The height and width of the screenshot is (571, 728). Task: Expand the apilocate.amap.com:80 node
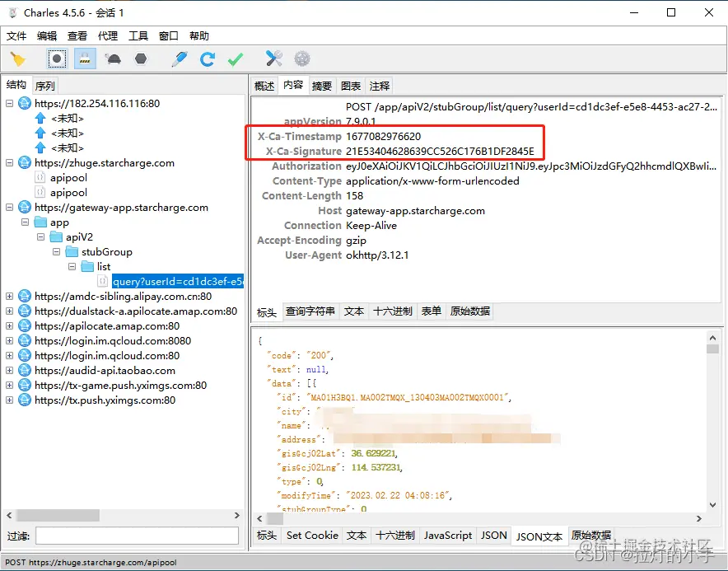pyautogui.click(x=9, y=325)
